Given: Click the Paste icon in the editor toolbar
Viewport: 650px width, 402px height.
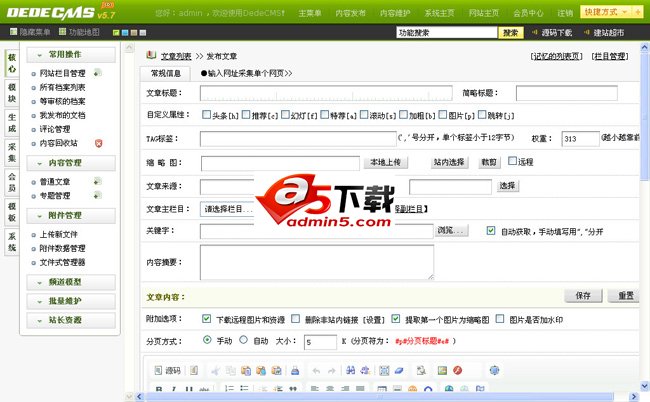Looking at the screenshot, I should [246, 371].
